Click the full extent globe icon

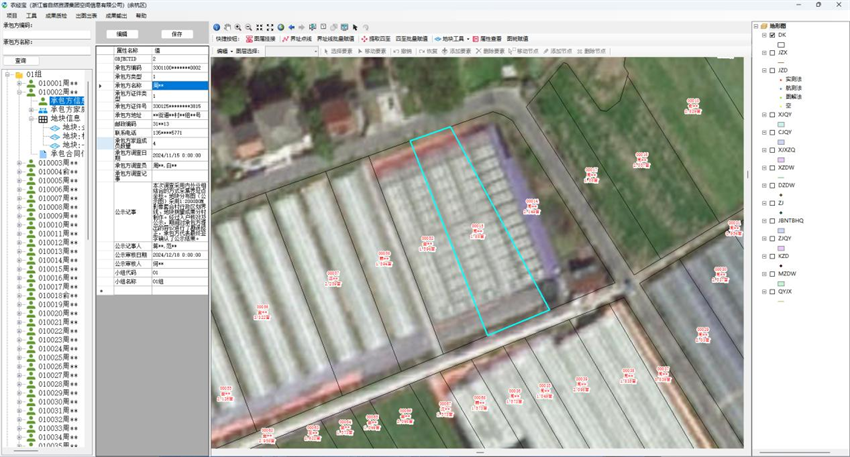coord(280,27)
